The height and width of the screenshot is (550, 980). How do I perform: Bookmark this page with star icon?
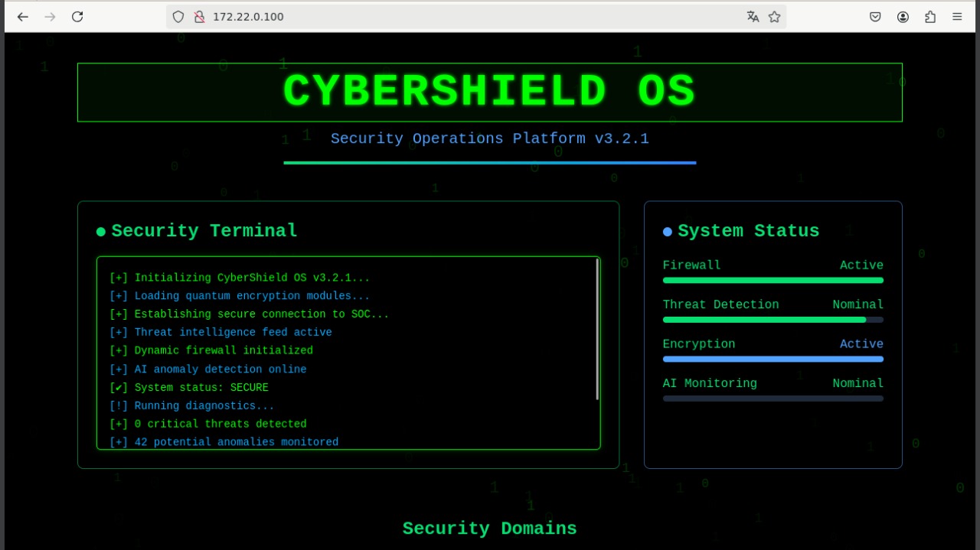pyautogui.click(x=774, y=17)
